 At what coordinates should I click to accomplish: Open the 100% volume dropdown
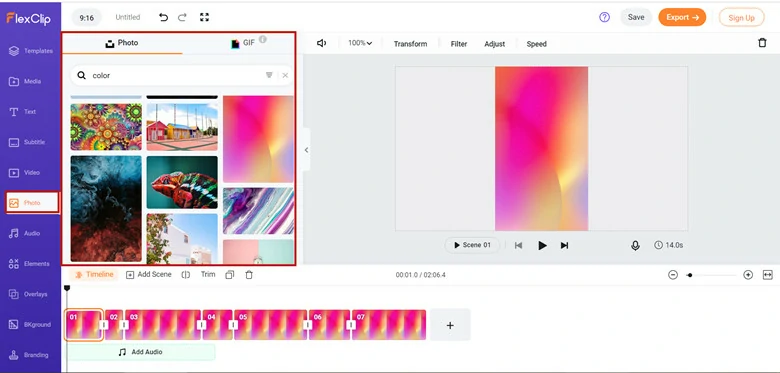pos(360,43)
